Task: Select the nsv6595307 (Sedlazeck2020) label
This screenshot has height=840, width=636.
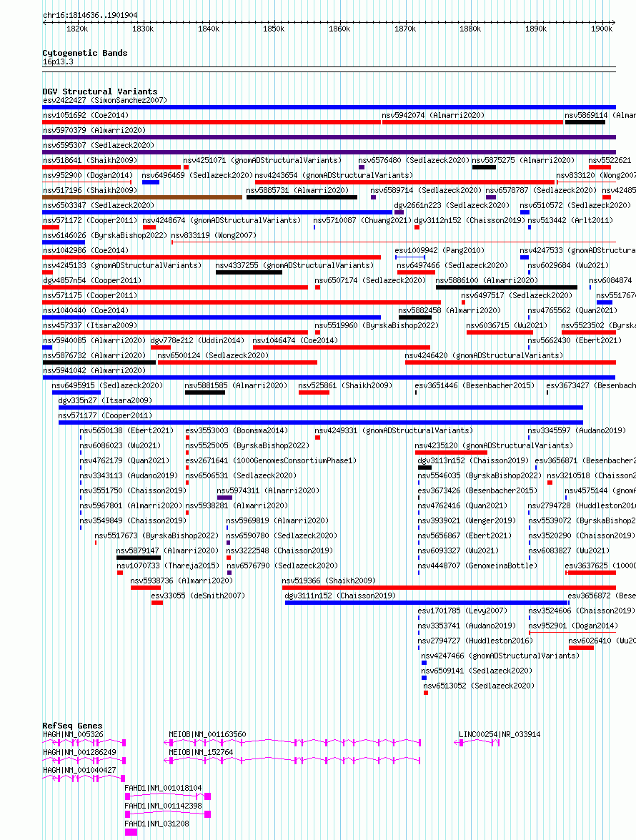Action: [x=99, y=145]
